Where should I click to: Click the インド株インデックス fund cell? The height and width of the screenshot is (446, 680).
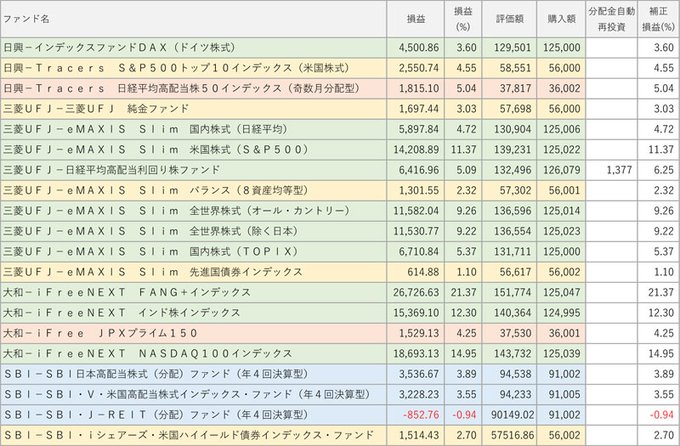click(x=193, y=313)
